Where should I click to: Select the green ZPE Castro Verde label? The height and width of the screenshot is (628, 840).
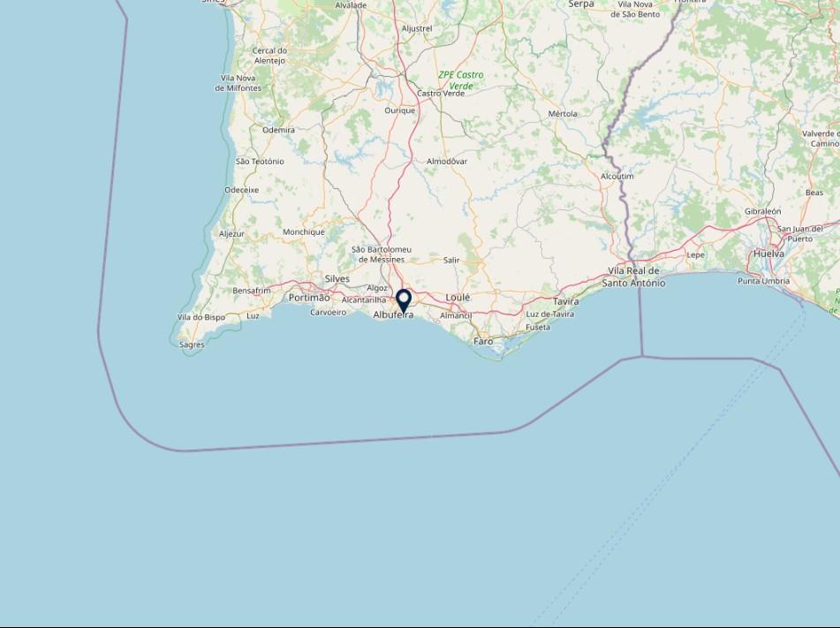(461, 80)
